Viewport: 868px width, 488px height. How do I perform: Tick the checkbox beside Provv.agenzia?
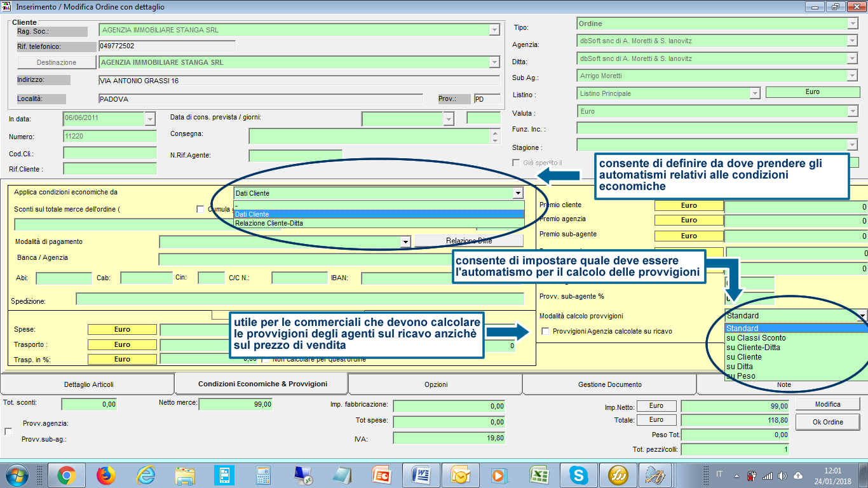click(8, 431)
